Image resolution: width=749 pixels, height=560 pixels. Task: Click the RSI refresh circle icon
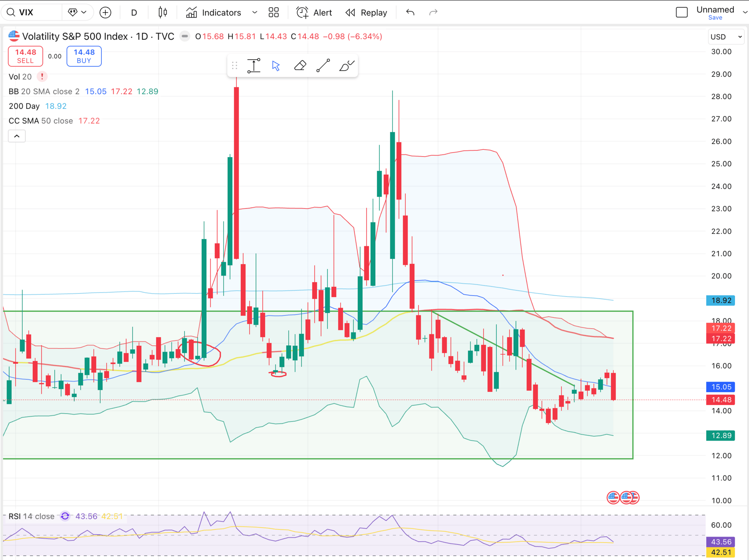click(65, 516)
